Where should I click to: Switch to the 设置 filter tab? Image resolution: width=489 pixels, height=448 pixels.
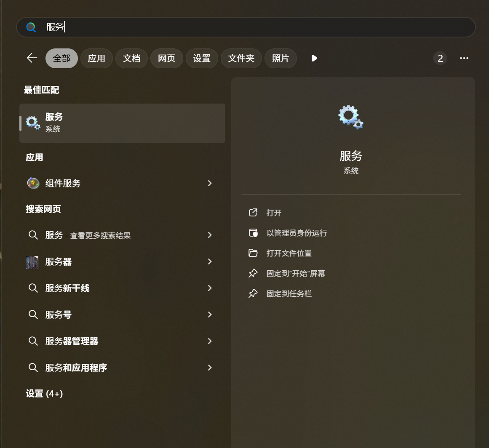pos(202,58)
